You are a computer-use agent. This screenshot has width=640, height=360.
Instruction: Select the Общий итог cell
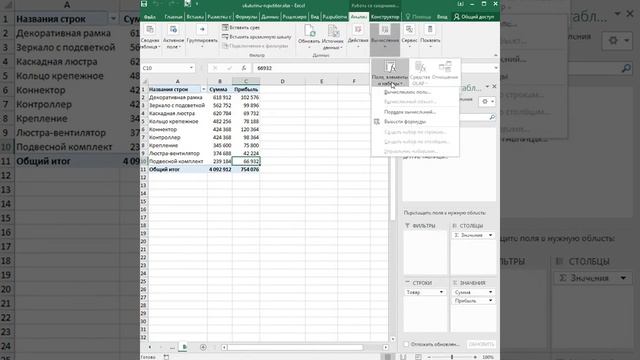177,169
